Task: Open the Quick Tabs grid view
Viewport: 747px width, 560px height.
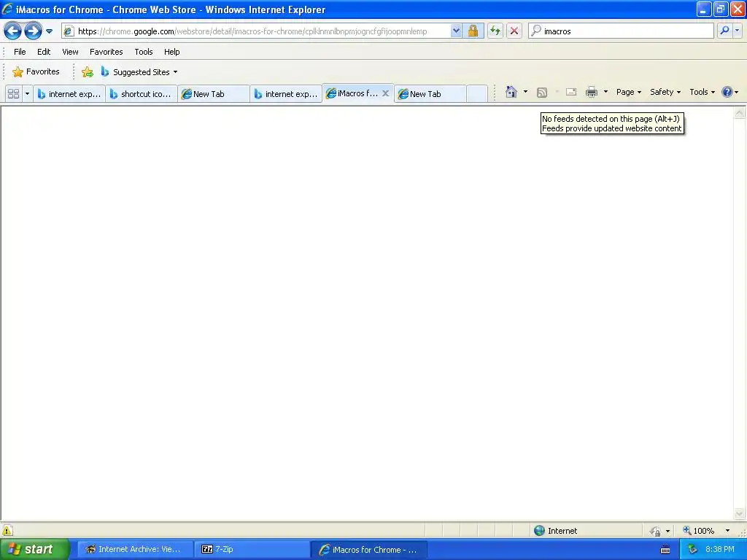Action: point(14,94)
